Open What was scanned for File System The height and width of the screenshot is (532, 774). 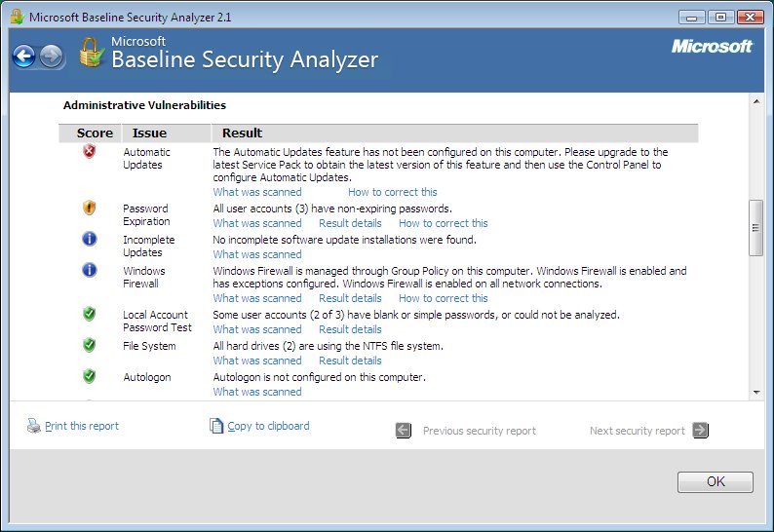257,361
